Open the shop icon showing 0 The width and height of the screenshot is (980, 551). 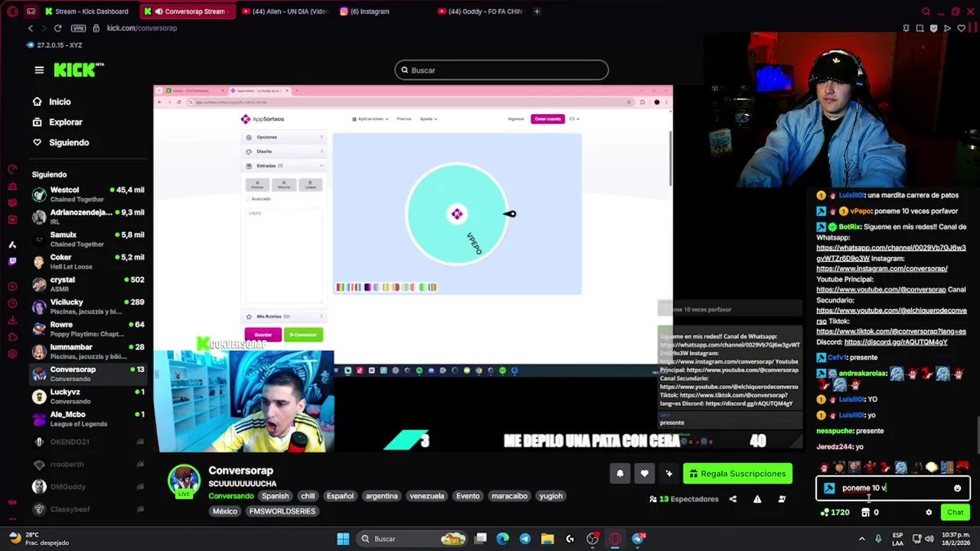(x=870, y=513)
